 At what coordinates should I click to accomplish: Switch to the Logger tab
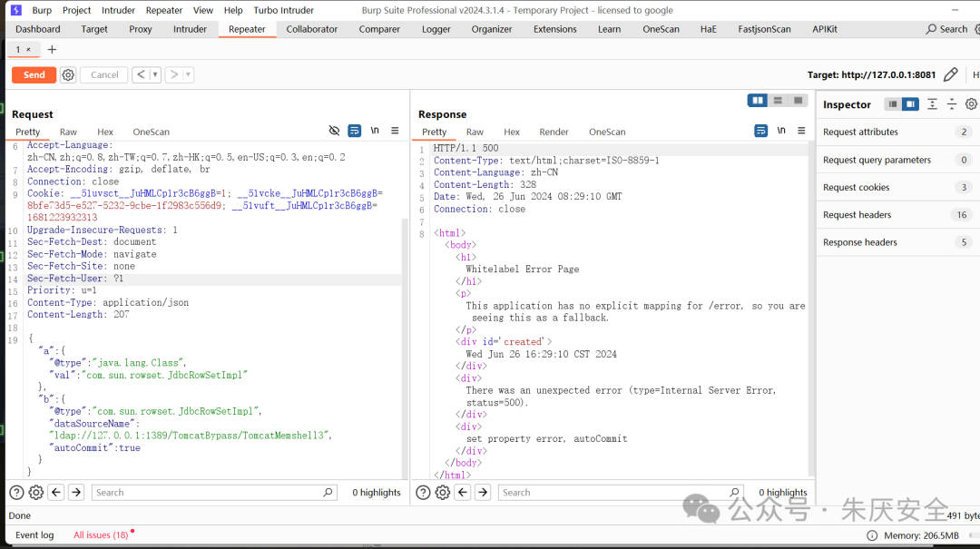(436, 29)
